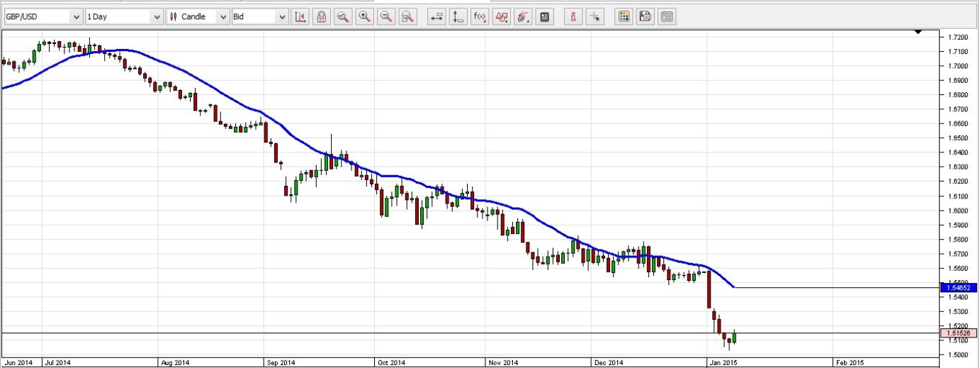Open the Candle chart type dropdown
The image size is (980, 368).
point(198,16)
